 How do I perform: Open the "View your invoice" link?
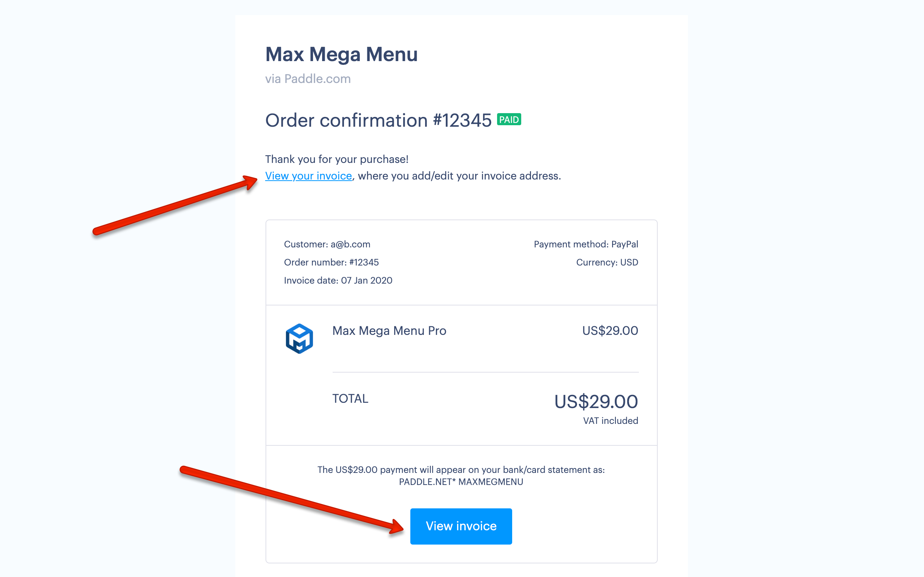309,176
